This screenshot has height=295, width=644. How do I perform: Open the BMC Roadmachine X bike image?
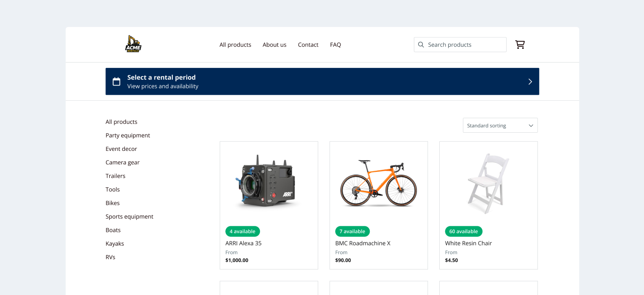click(379, 183)
